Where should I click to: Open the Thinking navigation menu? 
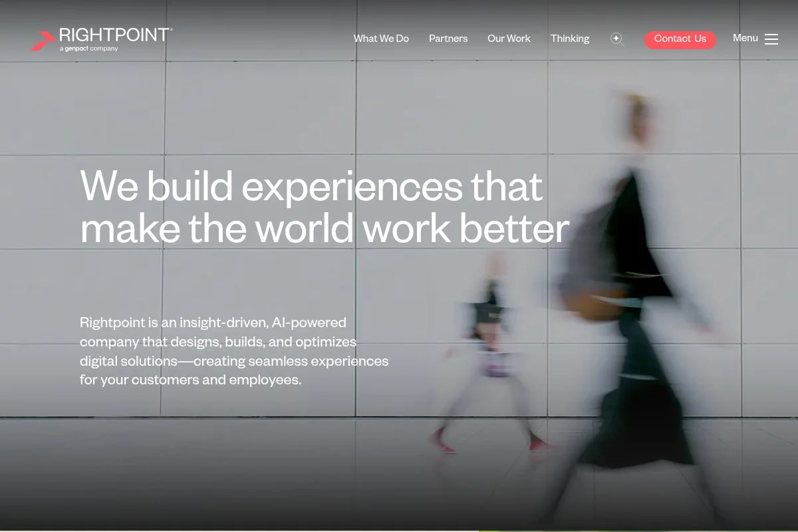570,39
